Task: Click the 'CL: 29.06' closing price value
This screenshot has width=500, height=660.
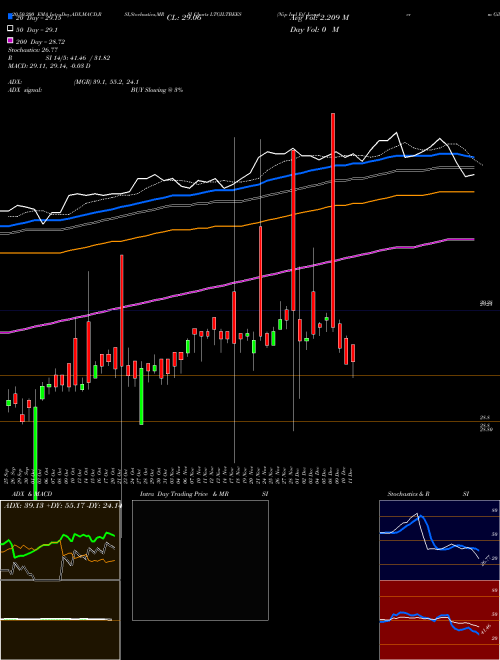Action: tap(184, 18)
